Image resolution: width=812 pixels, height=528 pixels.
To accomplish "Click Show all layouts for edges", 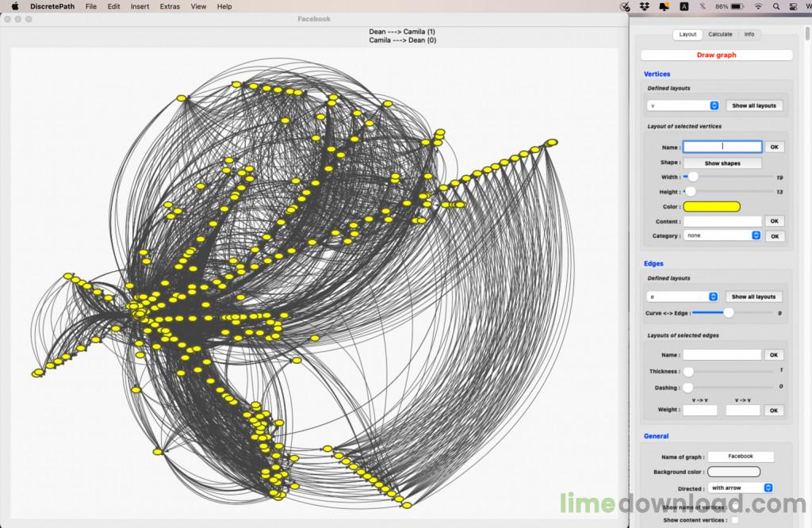I will tap(753, 297).
